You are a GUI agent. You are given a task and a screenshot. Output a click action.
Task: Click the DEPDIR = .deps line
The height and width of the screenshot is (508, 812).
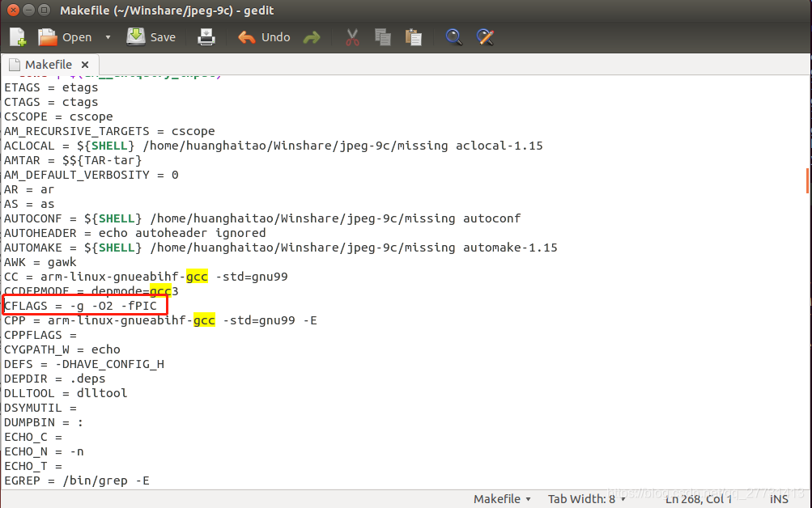tap(54, 379)
